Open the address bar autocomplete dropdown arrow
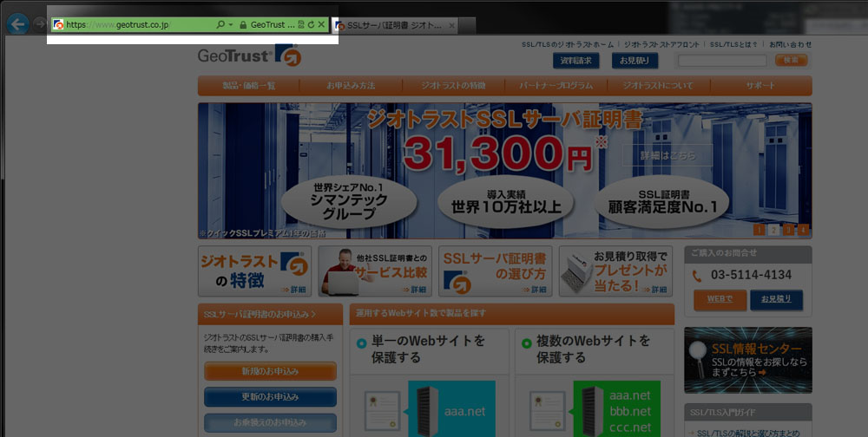The height and width of the screenshot is (437, 868). [231, 25]
